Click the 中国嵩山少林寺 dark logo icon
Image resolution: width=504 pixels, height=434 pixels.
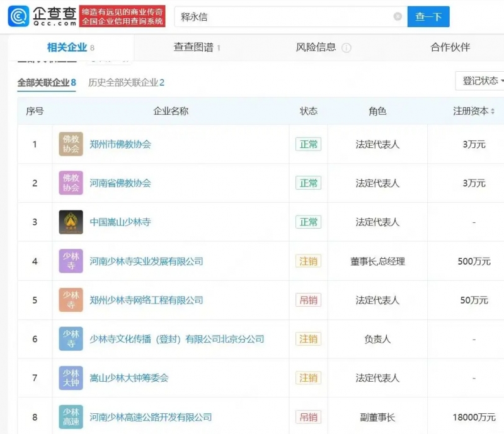pyautogui.click(x=71, y=222)
